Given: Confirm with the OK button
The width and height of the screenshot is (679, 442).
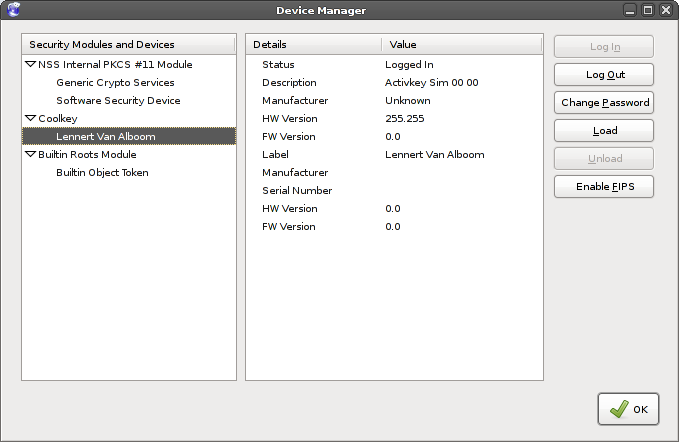Looking at the screenshot, I should pyautogui.click(x=628, y=409).
